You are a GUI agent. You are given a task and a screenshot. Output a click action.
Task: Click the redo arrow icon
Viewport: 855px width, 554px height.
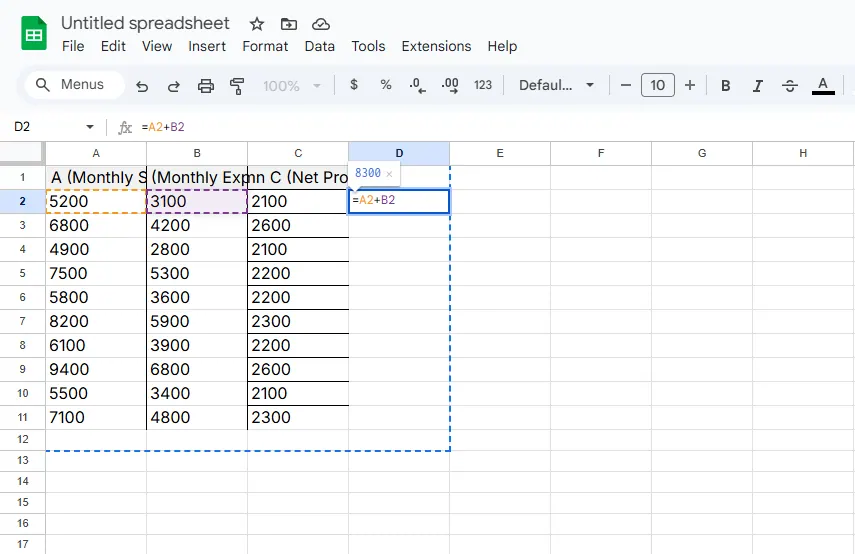(x=174, y=86)
